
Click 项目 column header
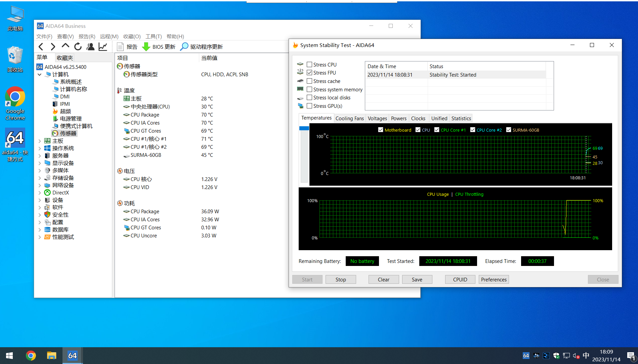[x=157, y=58]
